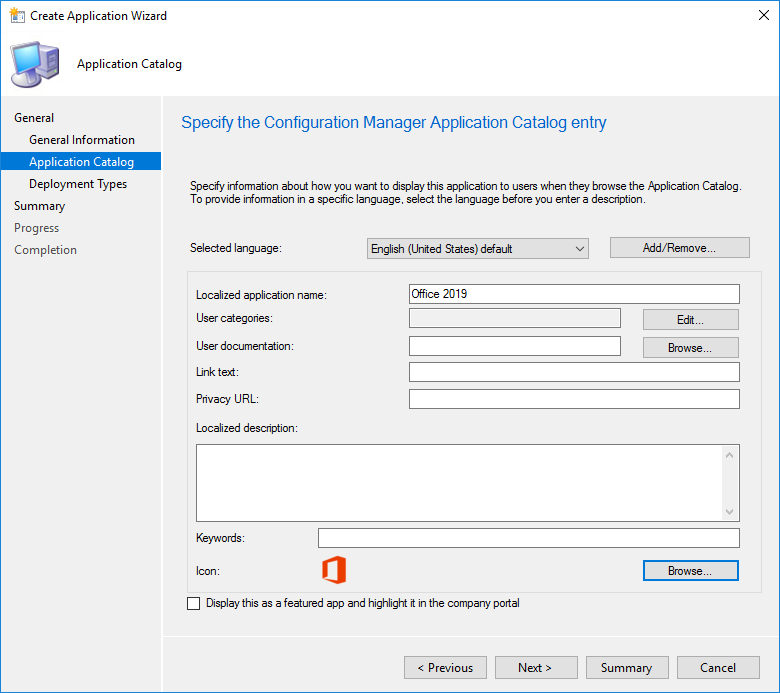Browse for an application icon
The height and width of the screenshot is (693, 780).
(x=690, y=571)
